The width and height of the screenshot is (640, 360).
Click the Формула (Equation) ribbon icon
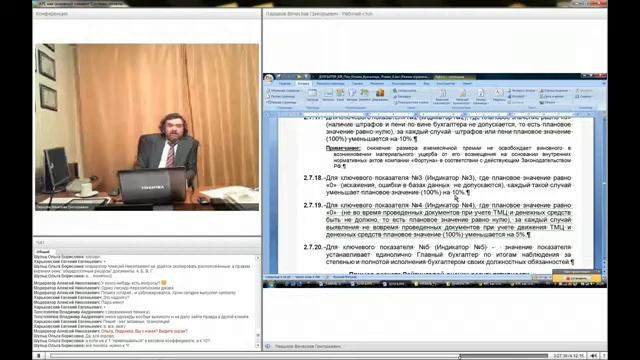pyautogui.click(x=584, y=91)
